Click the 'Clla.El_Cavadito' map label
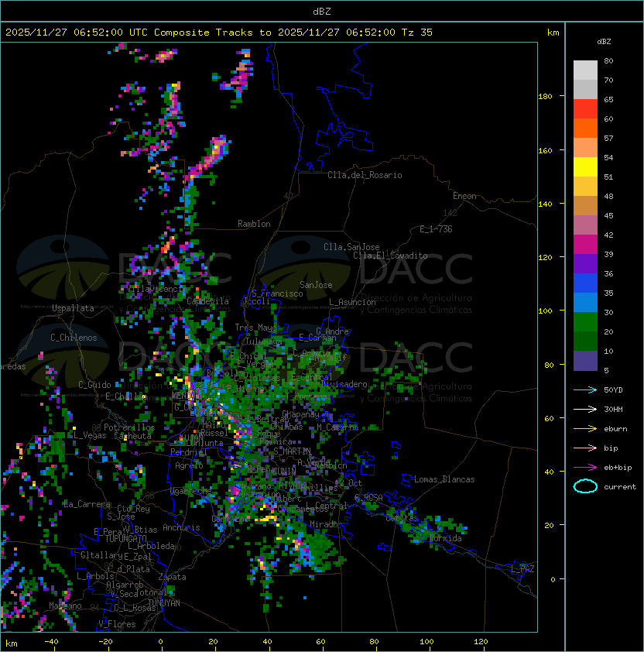 pyautogui.click(x=390, y=256)
